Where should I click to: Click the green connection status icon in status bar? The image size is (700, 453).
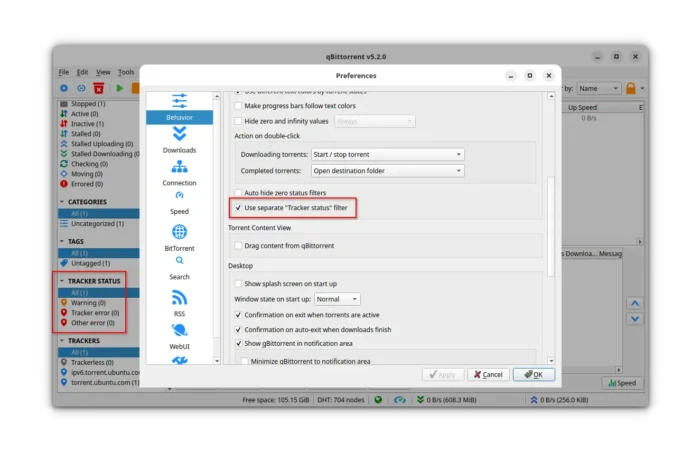[x=378, y=400]
